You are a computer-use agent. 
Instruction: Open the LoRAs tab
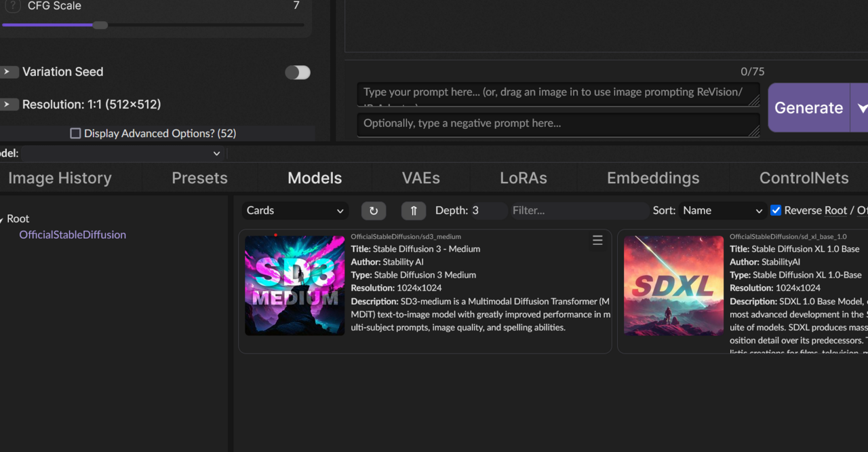[524, 178]
